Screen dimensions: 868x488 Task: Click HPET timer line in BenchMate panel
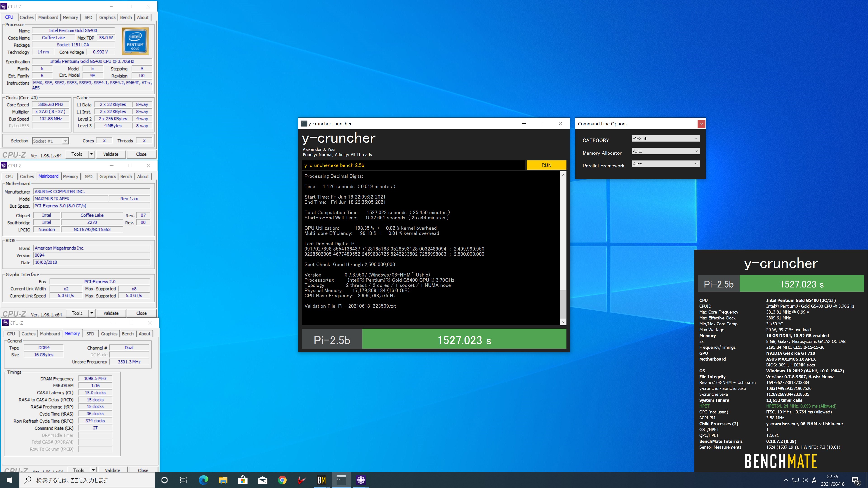pos(768,406)
